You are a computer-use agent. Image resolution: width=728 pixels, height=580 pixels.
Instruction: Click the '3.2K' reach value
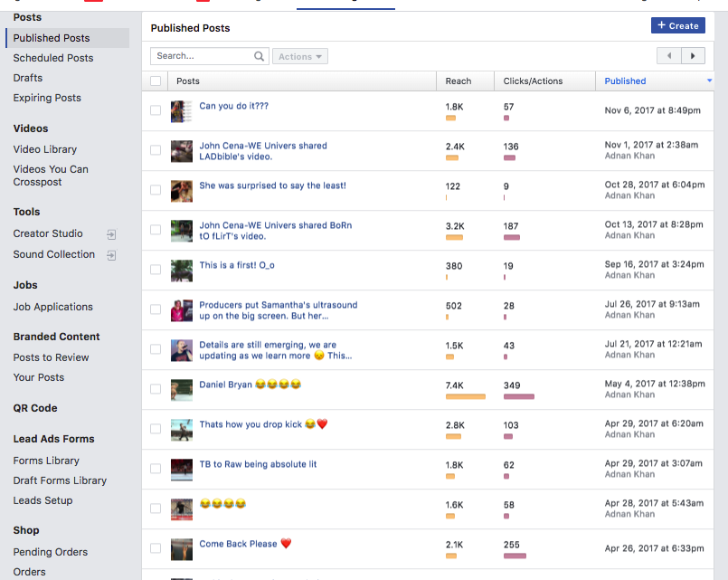pos(455,226)
